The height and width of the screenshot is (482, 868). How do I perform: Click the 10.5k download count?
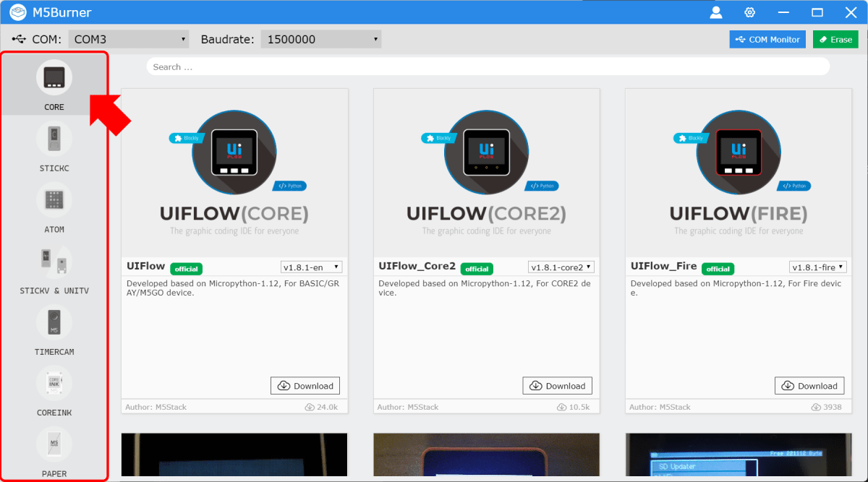(x=574, y=407)
